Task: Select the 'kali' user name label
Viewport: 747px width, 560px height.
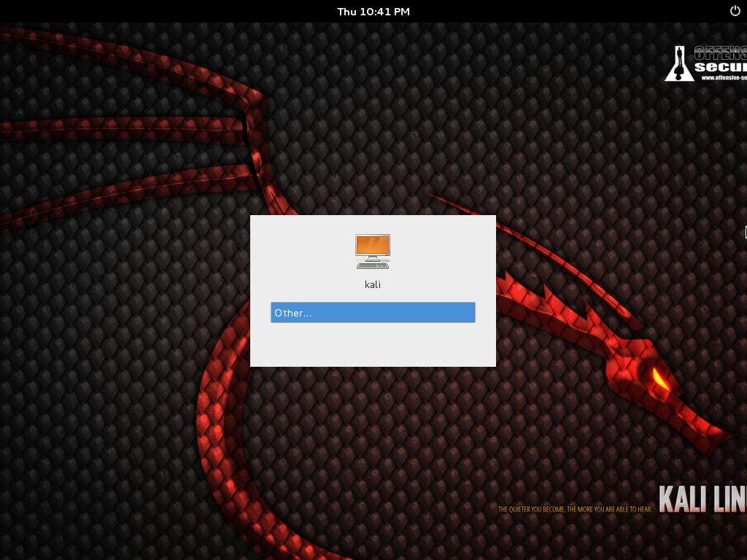Action: pos(373,284)
